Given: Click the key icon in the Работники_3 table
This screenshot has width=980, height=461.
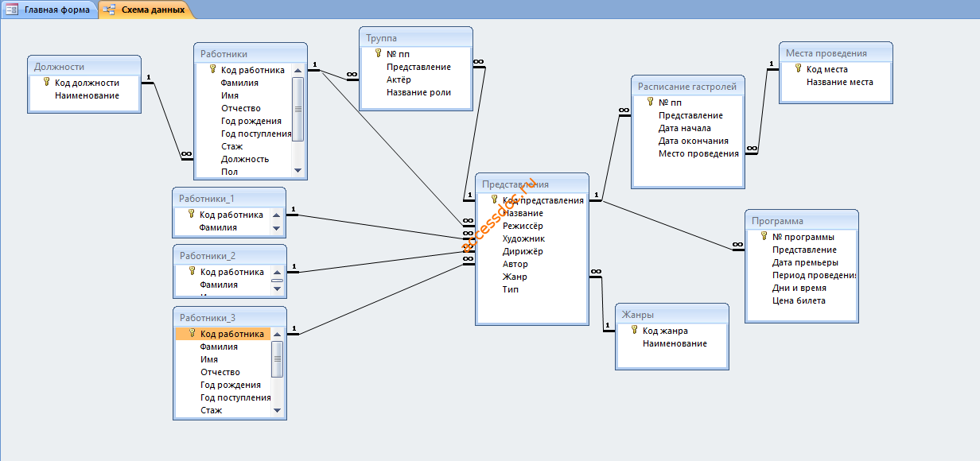Looking at the screenshot, I should coord(192,333).
